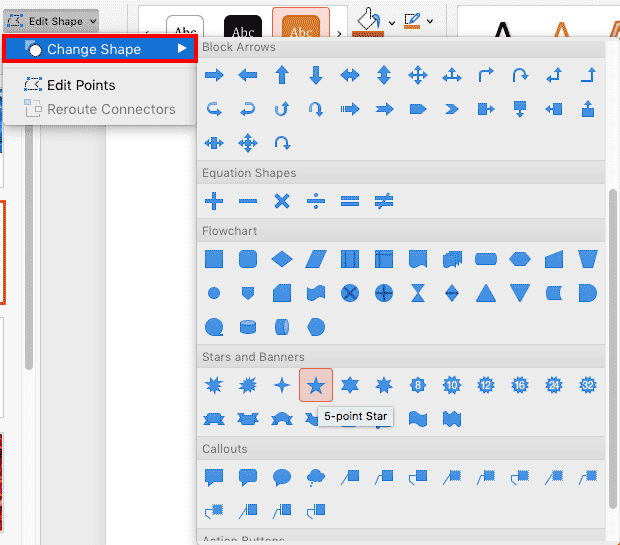The height and width of the screenshot is (545, 620).
Task: Pick the equal sign equation shape
Action: [x=350, y=201]
